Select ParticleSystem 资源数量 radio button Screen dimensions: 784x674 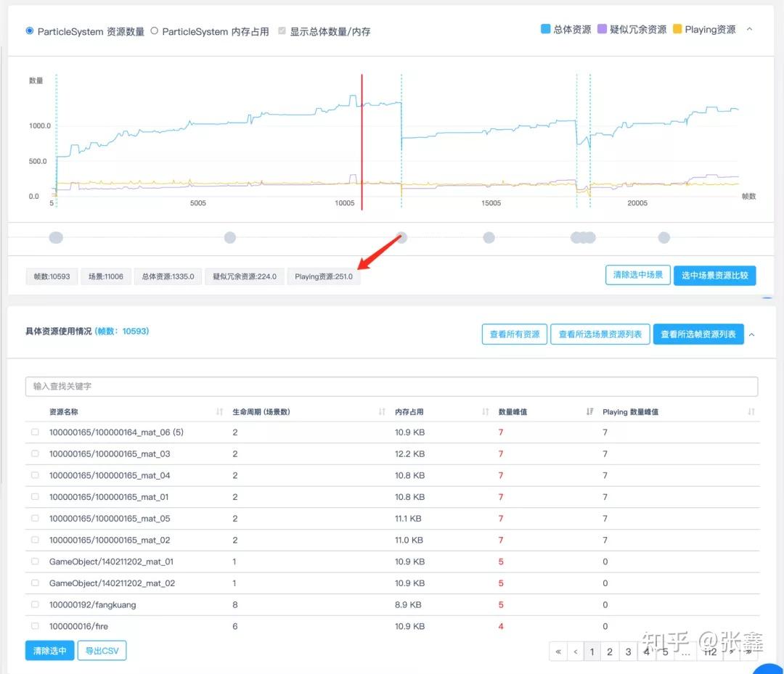[30, 31]
